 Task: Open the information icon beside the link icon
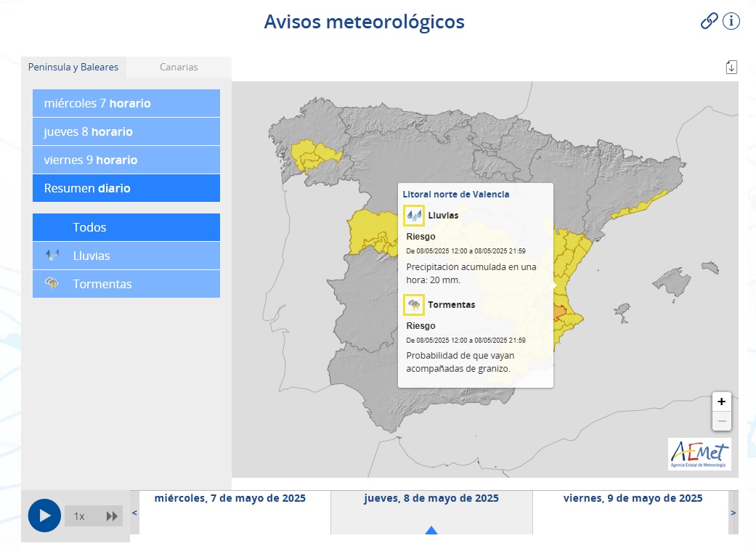point(731,21)
